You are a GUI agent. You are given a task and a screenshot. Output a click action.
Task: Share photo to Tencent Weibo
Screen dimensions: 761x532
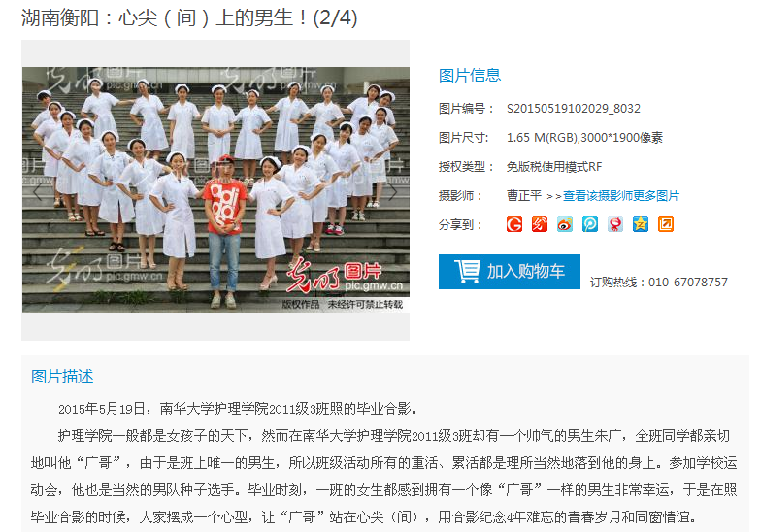(590, 224)
